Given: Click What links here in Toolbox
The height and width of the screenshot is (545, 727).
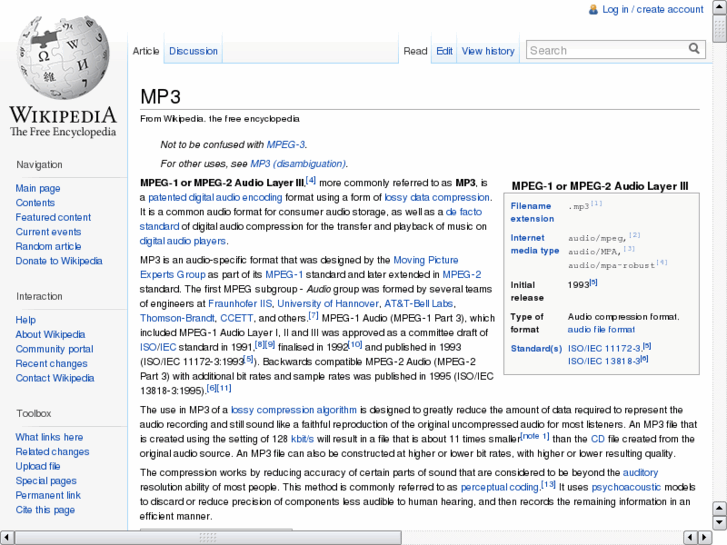Looking at the screenshot, I should 49,437.
